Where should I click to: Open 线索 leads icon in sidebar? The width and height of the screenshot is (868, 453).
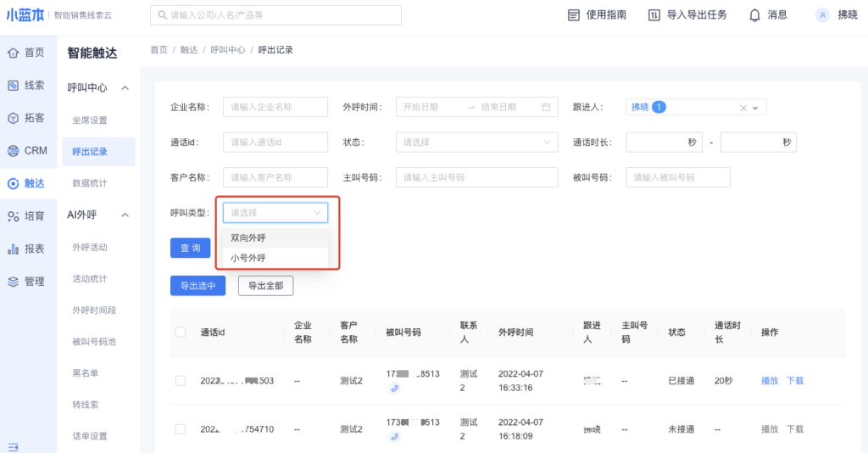point(14,85)
